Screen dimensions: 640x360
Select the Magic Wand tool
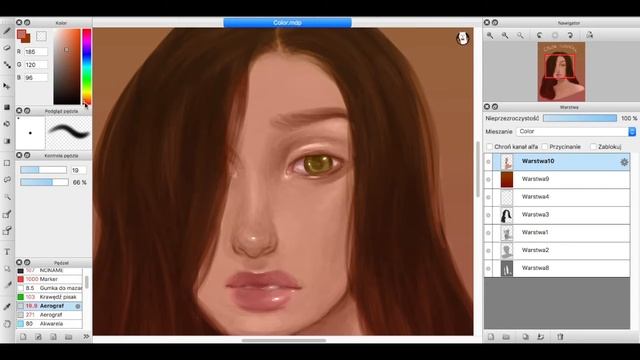click(7, 197)
